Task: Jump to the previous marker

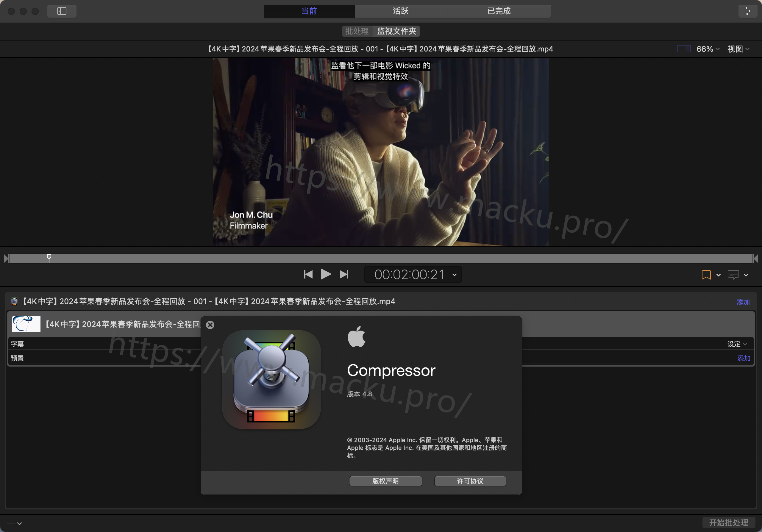Action: click(x=308, y=274)
